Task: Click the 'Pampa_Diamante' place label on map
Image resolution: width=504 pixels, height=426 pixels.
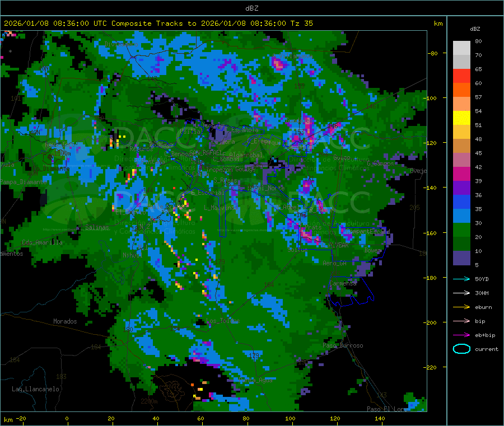Action: pyautogui.click(x=23, y=182)
